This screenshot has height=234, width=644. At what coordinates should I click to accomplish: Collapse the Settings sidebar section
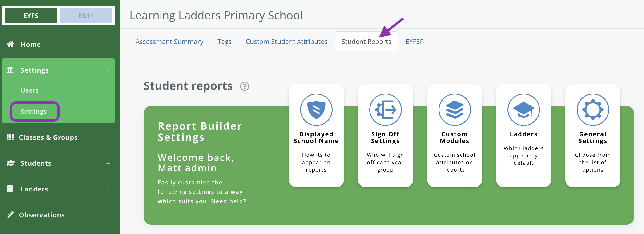pos(108,70)
